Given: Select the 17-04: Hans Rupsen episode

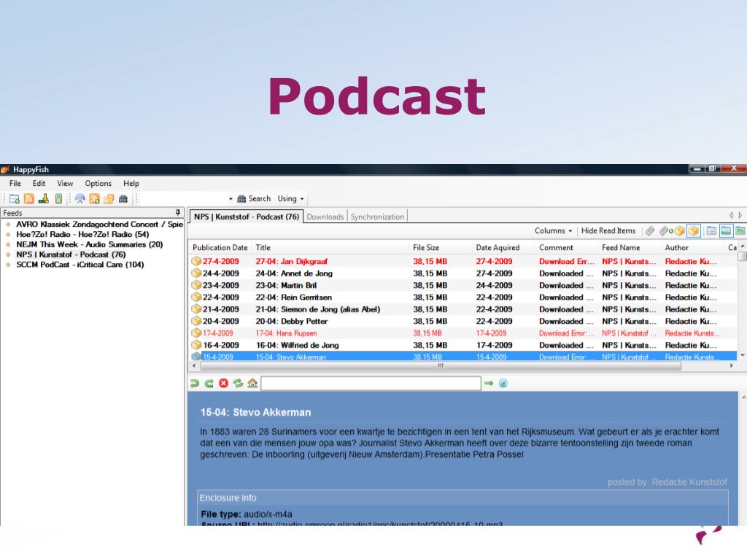Looking at the screenshot, I should 463,333.
